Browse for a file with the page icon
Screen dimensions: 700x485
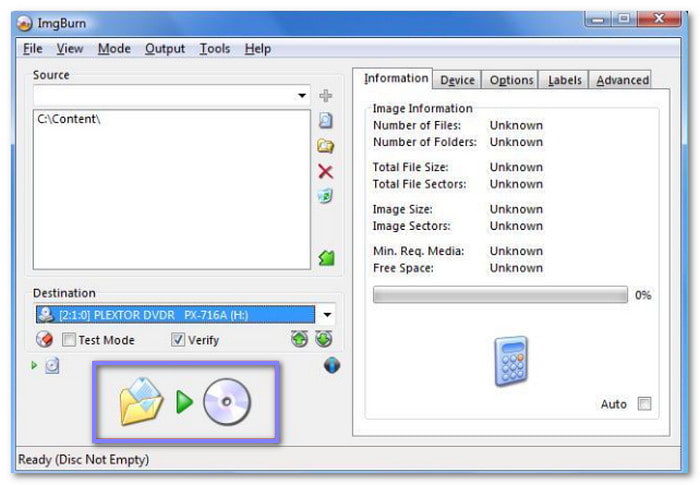tap(325, 121)
